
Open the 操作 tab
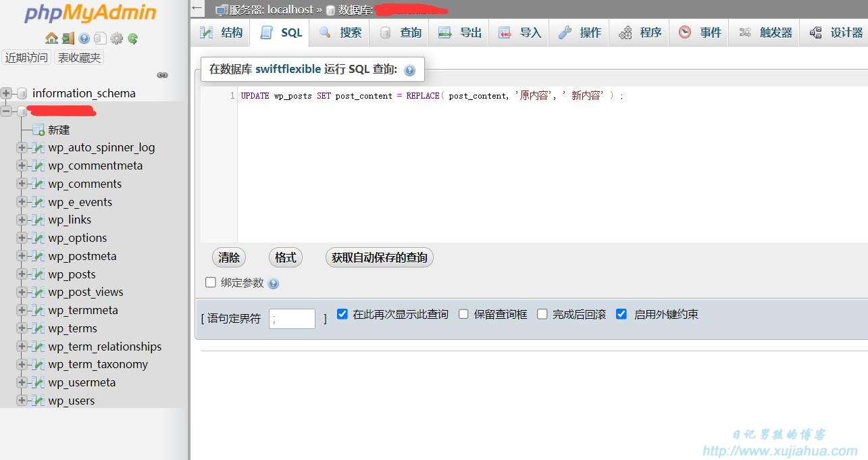pyautogui.click(x=580, y=32)
